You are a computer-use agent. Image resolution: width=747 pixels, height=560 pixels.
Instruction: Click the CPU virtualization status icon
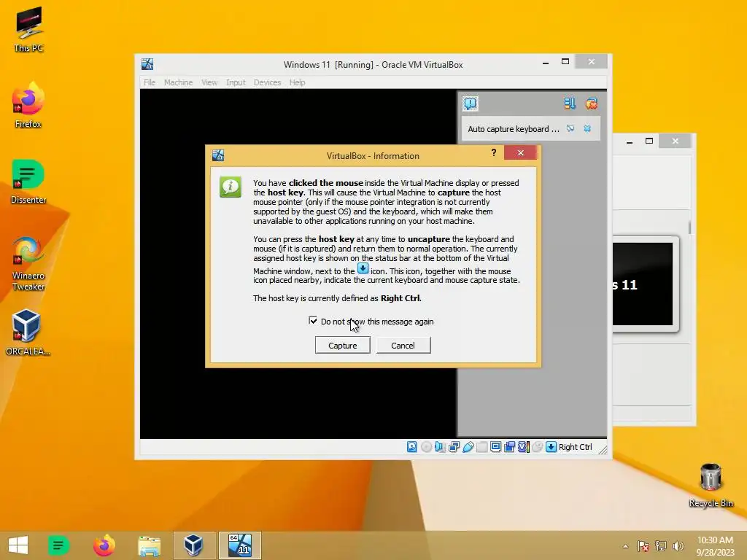524,447
